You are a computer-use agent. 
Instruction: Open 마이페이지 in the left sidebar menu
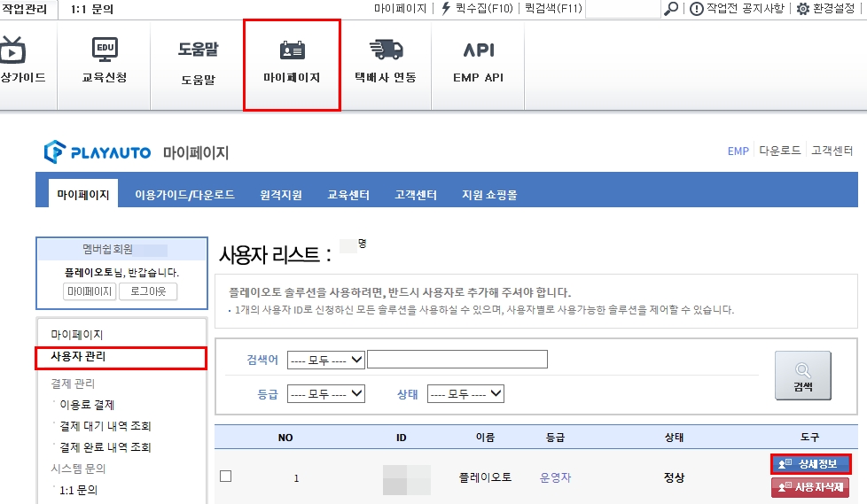coord(77,334)
